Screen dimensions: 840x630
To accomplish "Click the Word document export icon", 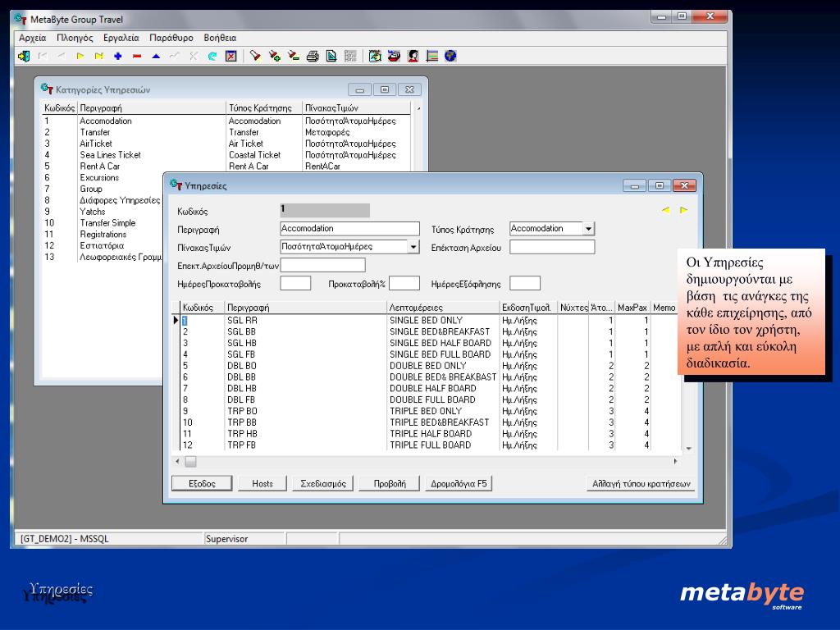I will pyautogui.click(x=375, y=56).
